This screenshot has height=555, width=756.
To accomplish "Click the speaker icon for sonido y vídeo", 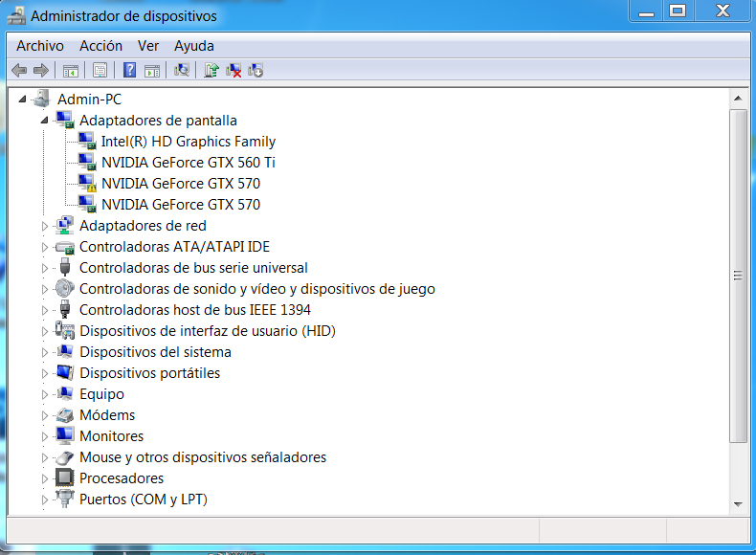I will point(65,288).
